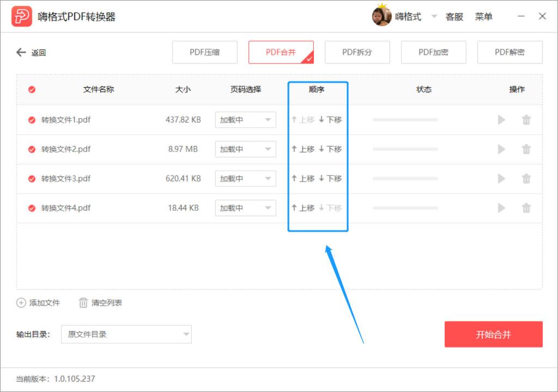Click the size value 18.44 KB
558x392 pixels.
click(x=183, y=208)
